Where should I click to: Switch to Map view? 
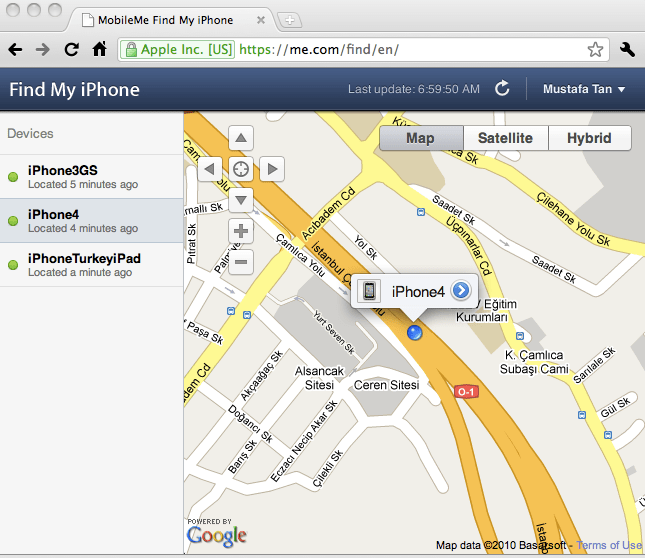pyautogui.click(x=421, y=138)
